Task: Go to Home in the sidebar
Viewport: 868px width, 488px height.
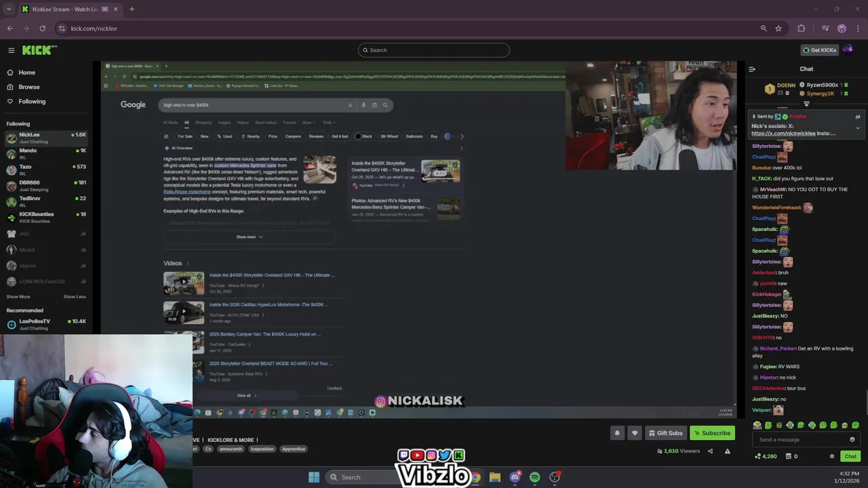Action: click(27, 73)
